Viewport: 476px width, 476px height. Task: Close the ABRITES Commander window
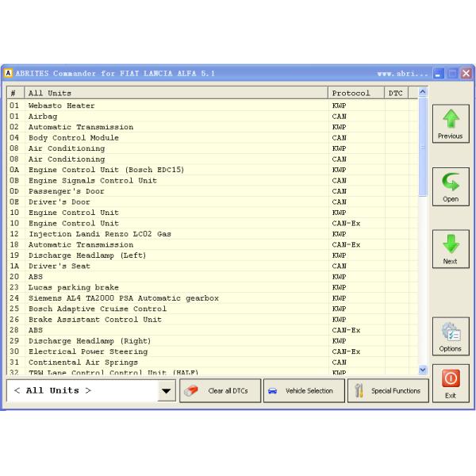tap(466, 74)
